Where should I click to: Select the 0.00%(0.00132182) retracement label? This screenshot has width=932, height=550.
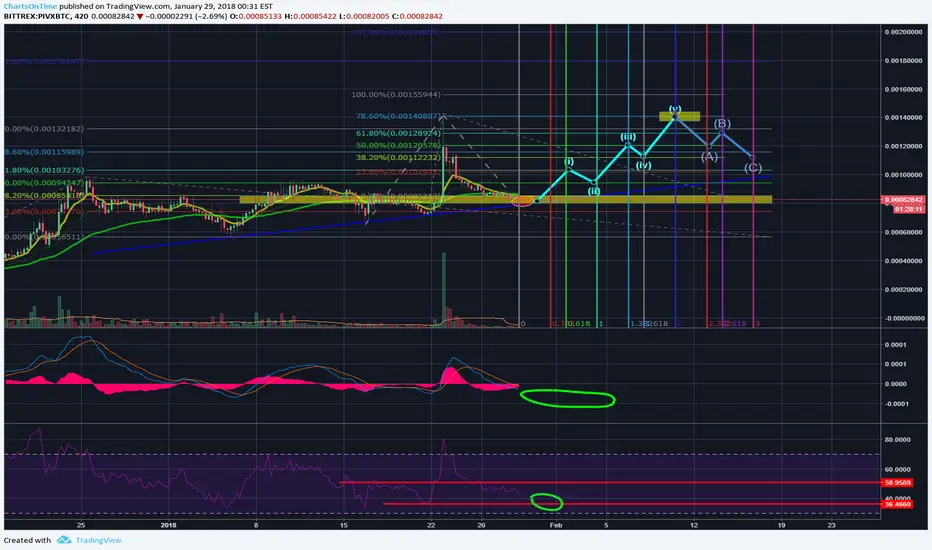point(45,128)
